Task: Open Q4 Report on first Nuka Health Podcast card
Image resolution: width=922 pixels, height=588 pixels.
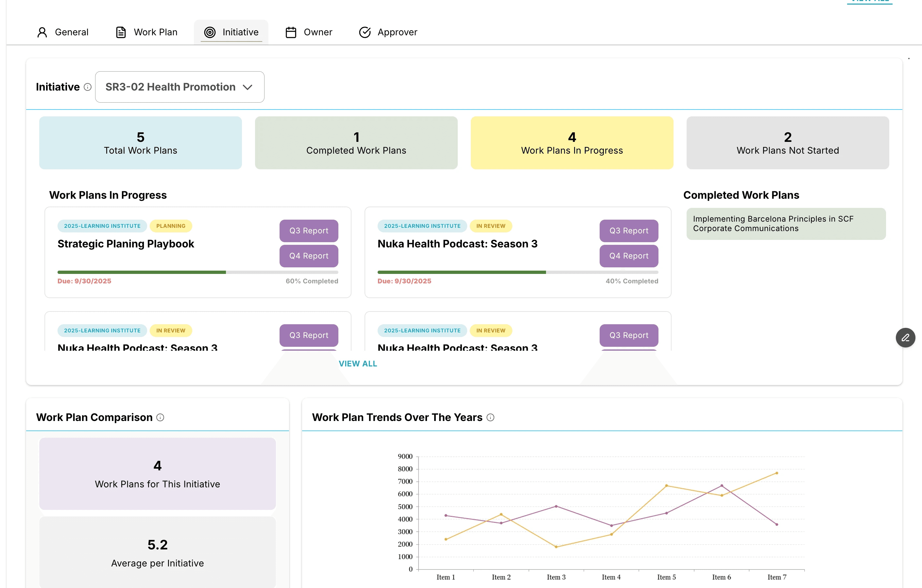Action: pyautogui.click(x=629, y=256)
